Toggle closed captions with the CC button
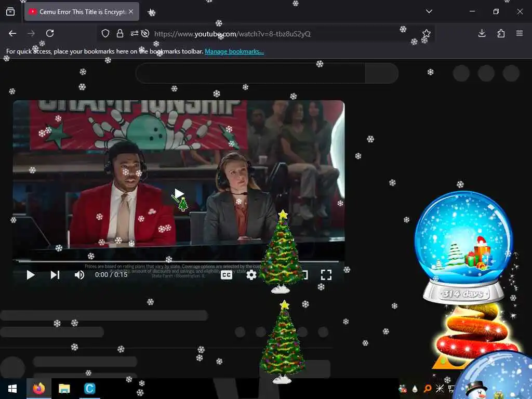Screen dimensions: 532x399 point(227,275)
